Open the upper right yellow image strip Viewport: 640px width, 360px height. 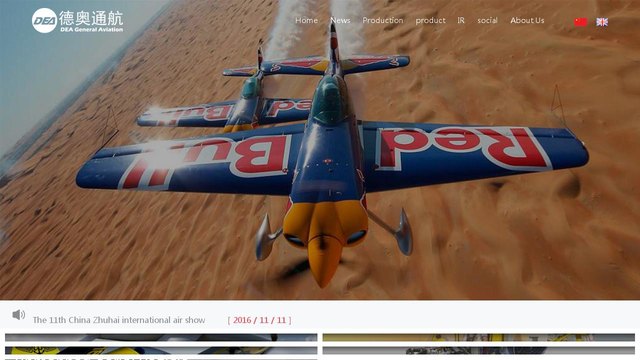point(478,338)
